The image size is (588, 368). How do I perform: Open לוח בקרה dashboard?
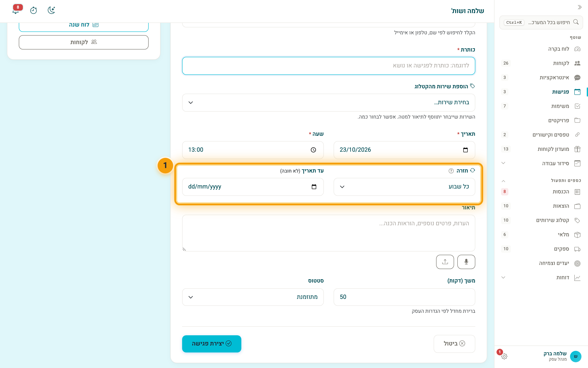click(541, 49)
